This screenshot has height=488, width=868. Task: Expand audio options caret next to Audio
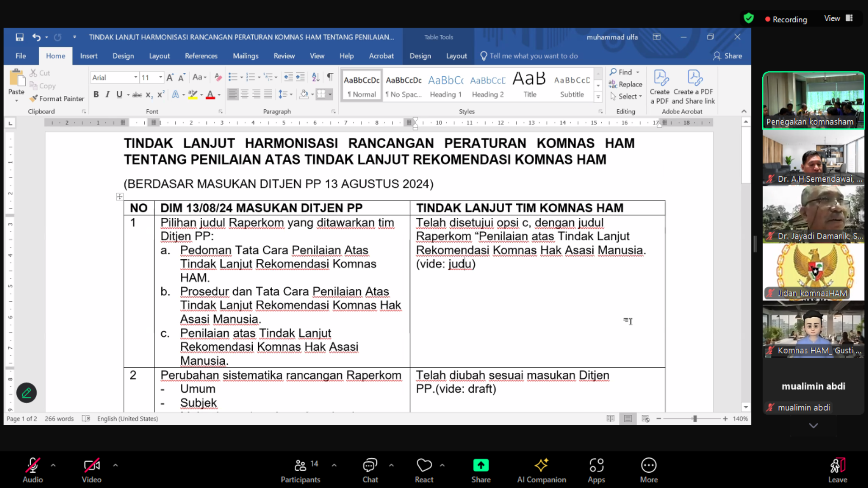click(53, 465)
